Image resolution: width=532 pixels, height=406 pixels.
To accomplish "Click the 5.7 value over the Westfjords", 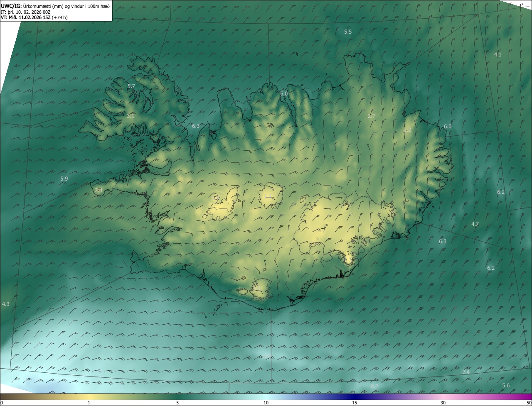I will pyautogui.click(x=131, y=86).
